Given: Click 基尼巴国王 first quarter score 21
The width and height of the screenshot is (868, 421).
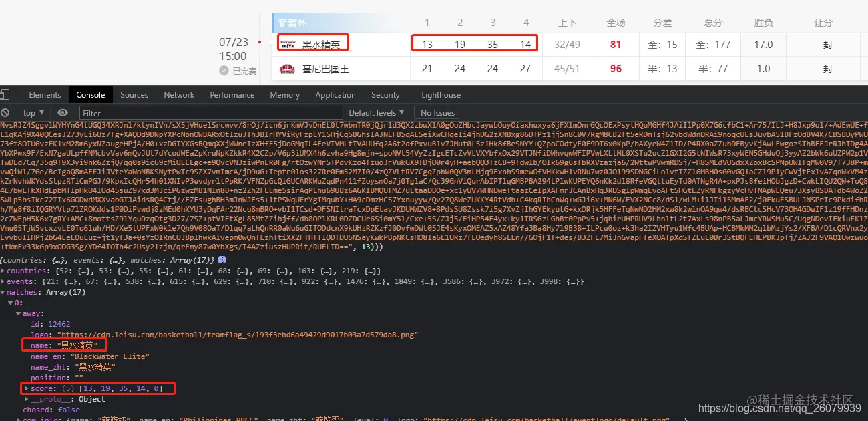Looking at the screenshot, I should pos(427,69).
